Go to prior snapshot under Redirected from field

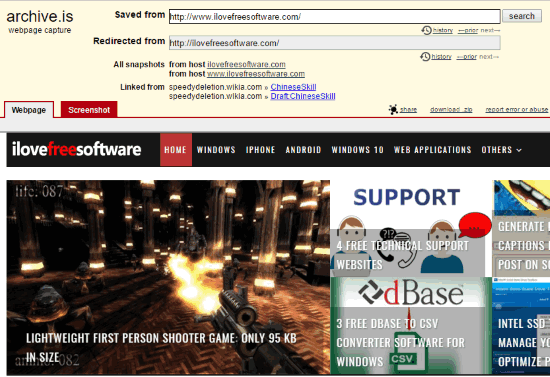click(467, 56)
